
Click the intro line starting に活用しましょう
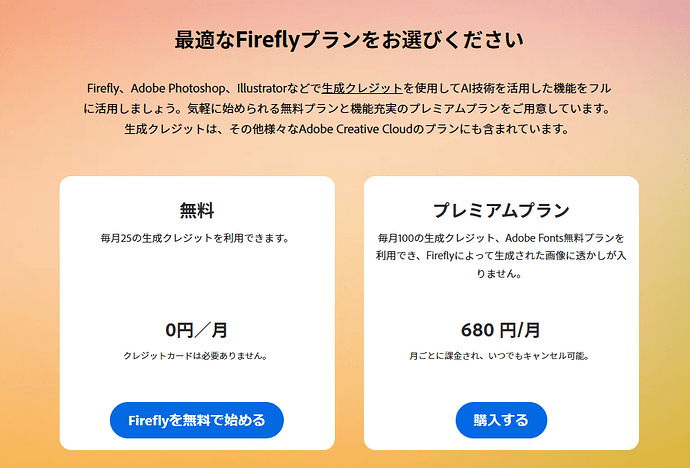point(347,109)
